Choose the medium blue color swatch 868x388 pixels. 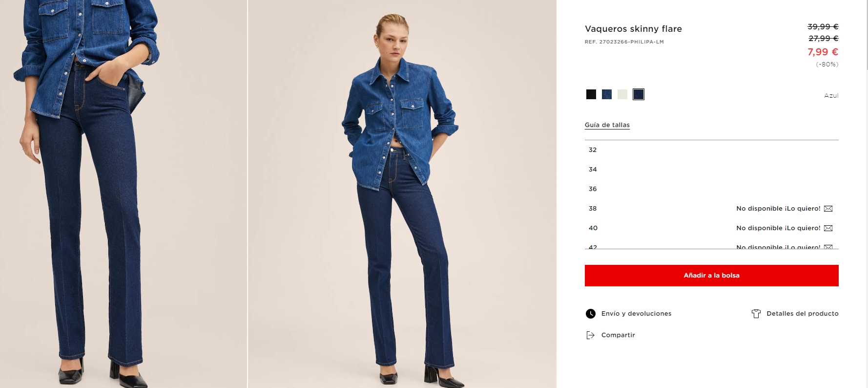pyautogui.click(x=607, y=94)
